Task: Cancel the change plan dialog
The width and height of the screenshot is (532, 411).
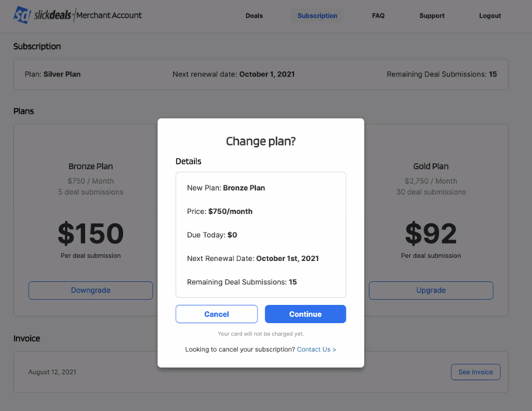Action: pos(217,314)
